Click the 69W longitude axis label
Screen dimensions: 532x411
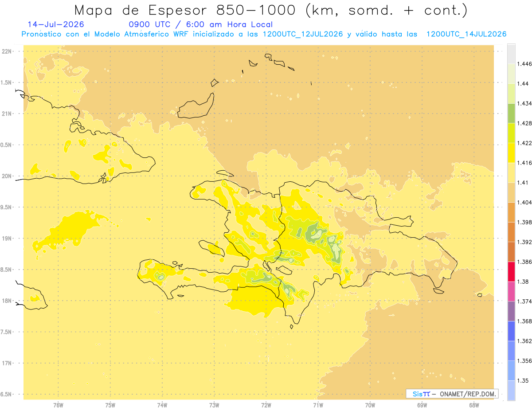click(422, 405)
